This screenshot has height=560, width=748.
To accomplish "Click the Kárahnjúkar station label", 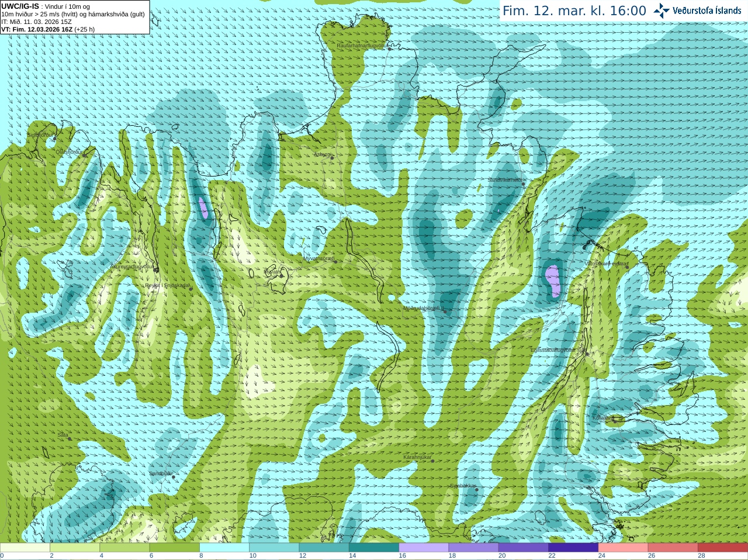I will (417, 457).
